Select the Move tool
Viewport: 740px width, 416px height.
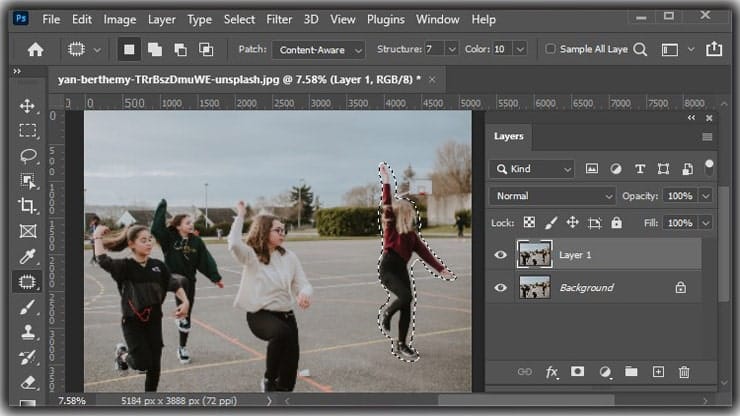pyautogui.click(x=27, y=105)
